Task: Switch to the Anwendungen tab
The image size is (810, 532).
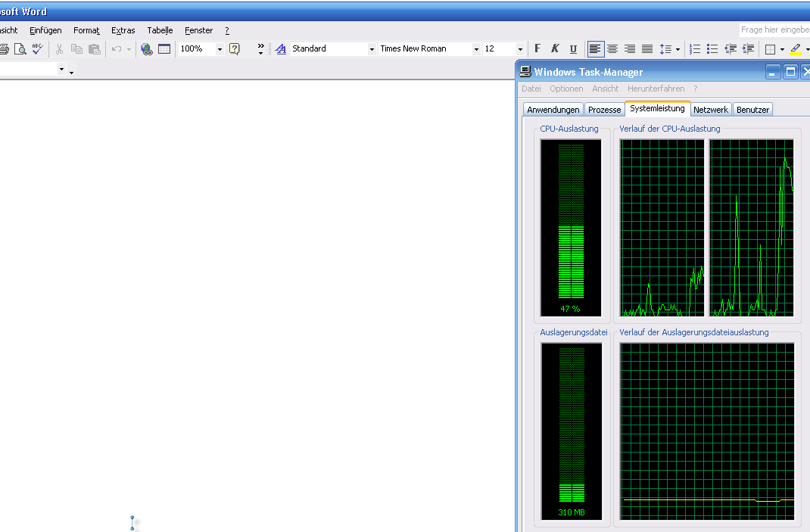Action: click(x=553, y=110)
